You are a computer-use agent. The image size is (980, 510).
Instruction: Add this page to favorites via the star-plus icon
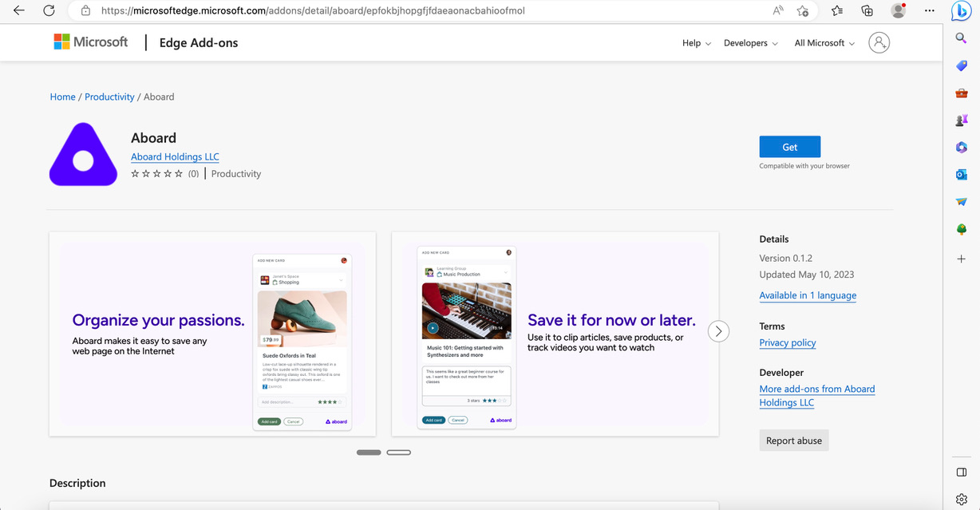click(x=803, y=11)
